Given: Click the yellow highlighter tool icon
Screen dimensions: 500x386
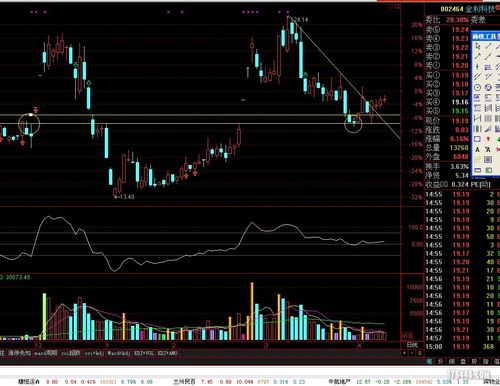Looking at the screenshot, I should [x=478, y=160].
